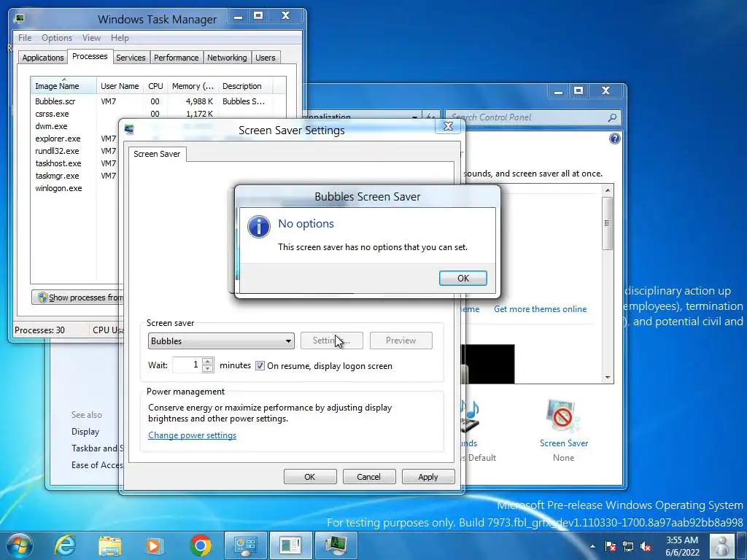This screenshot has height=560, width=747.
Task: Click network tray icon
Action: tap(628, 547)
